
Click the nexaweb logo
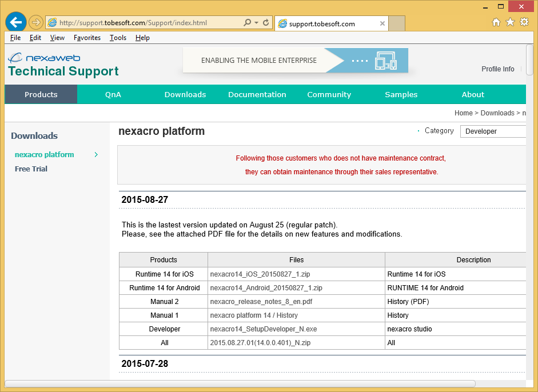coord(44,58)
